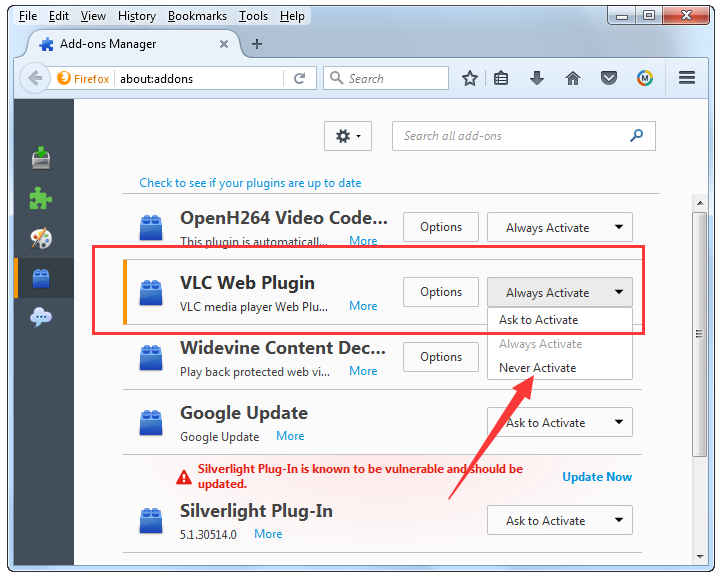
Task: Open the Appearance palette category
Action: click(41, 238)
